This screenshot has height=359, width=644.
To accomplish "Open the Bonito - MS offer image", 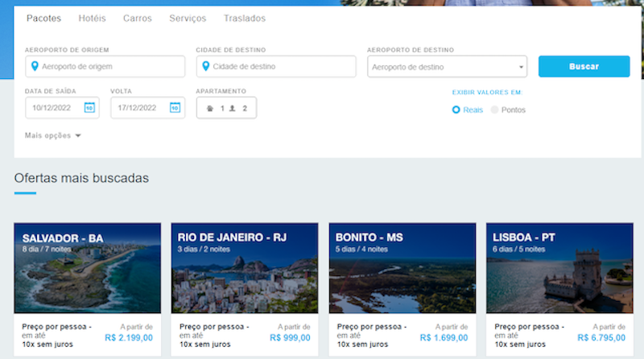I will click(x=402, y=268).
